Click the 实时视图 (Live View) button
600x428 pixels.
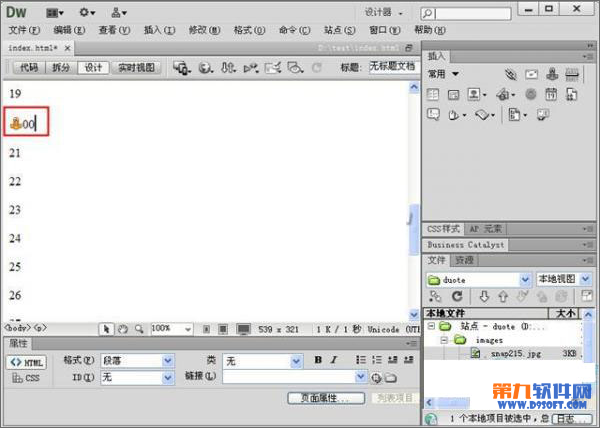[x=136, y=67]
